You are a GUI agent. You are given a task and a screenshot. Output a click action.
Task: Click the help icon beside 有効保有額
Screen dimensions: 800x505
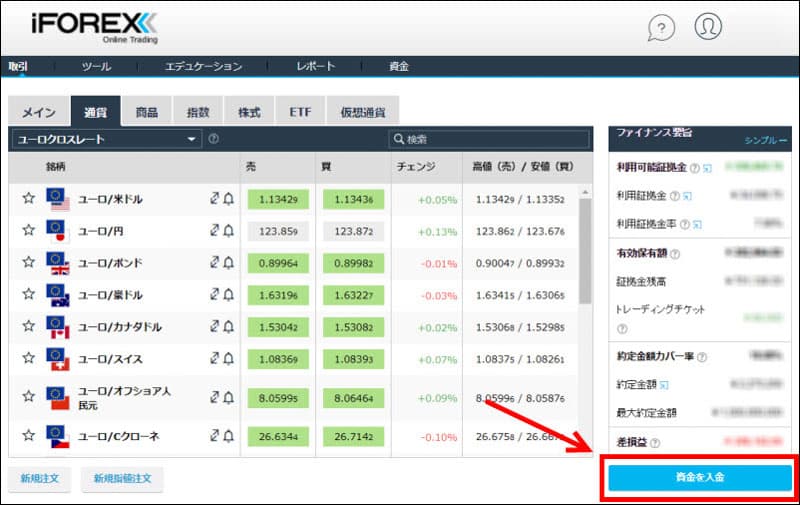click(x=675, y=254)
